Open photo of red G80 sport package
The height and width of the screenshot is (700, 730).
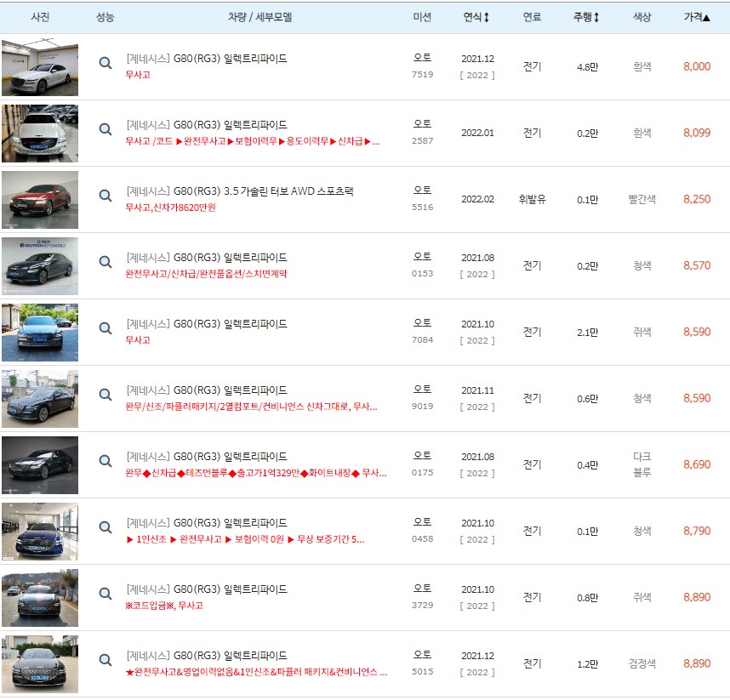click(x=40, y=200)
